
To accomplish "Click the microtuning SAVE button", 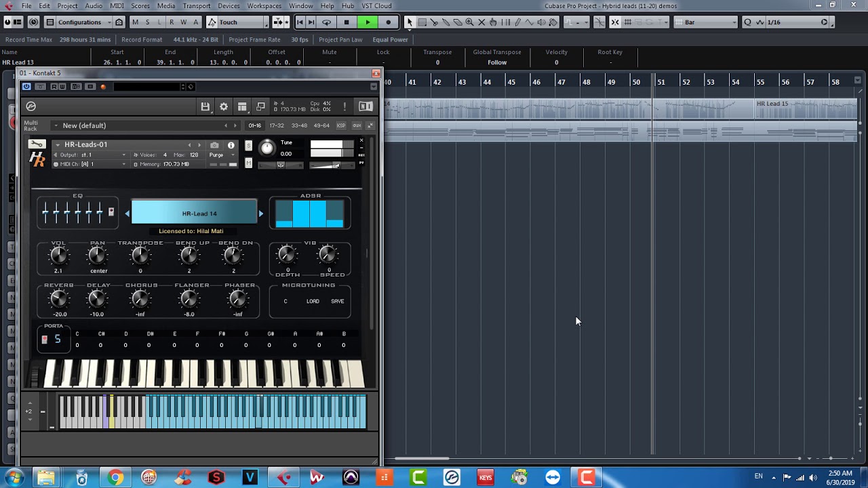I will (x=338, y=301).
